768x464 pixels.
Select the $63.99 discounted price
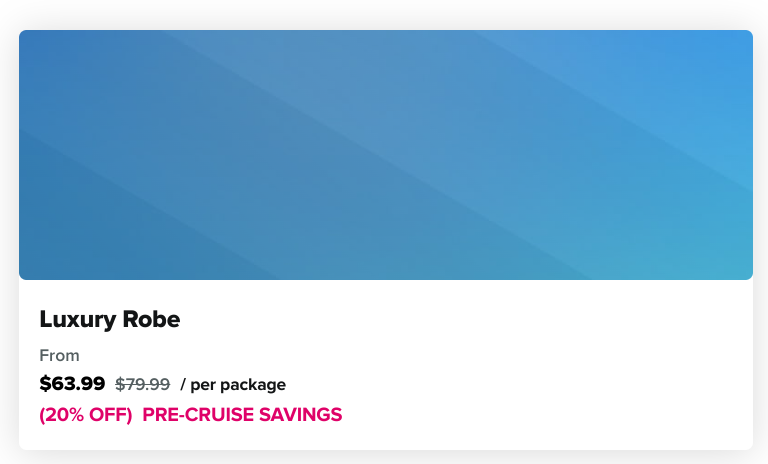[x=72, y=383]
